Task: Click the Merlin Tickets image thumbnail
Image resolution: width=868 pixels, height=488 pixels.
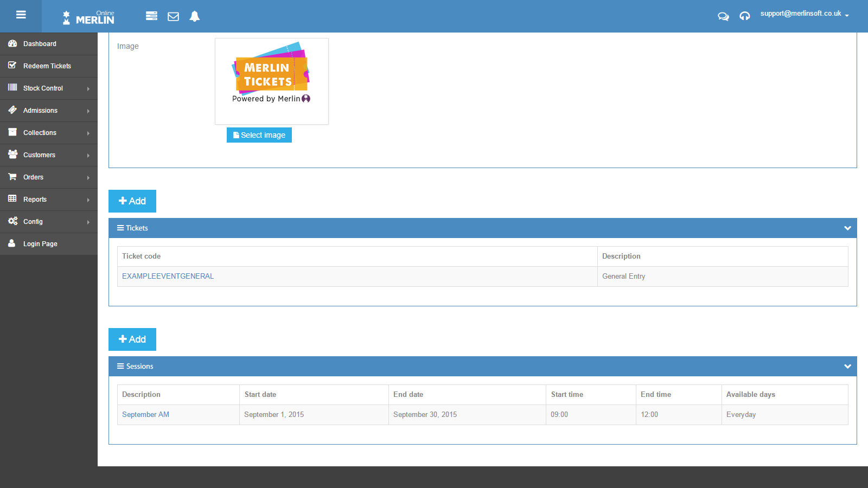Action: (x=272, y=81)
